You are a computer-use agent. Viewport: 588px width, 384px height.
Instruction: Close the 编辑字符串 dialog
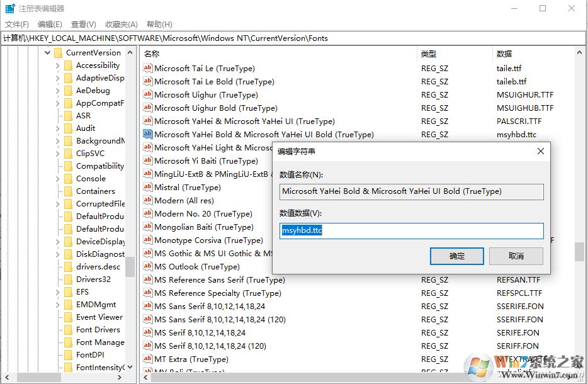tap(540, 150)
